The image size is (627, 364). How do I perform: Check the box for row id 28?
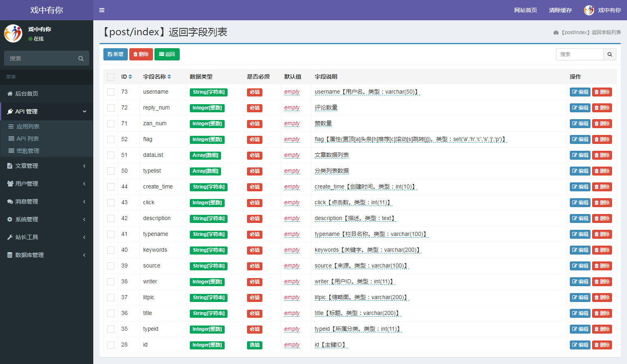tap(111, 345)
